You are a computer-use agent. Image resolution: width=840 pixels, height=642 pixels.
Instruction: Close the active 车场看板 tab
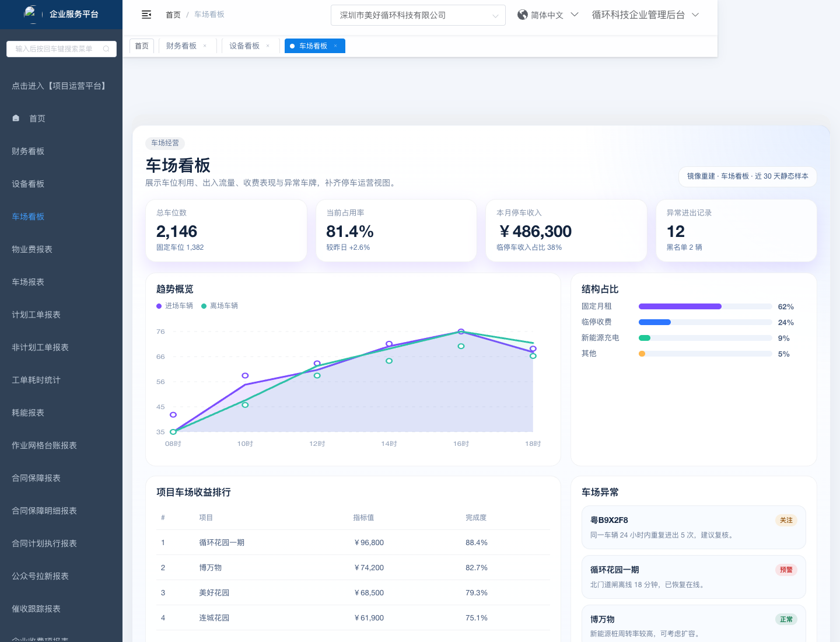click(x=335, y=46)
